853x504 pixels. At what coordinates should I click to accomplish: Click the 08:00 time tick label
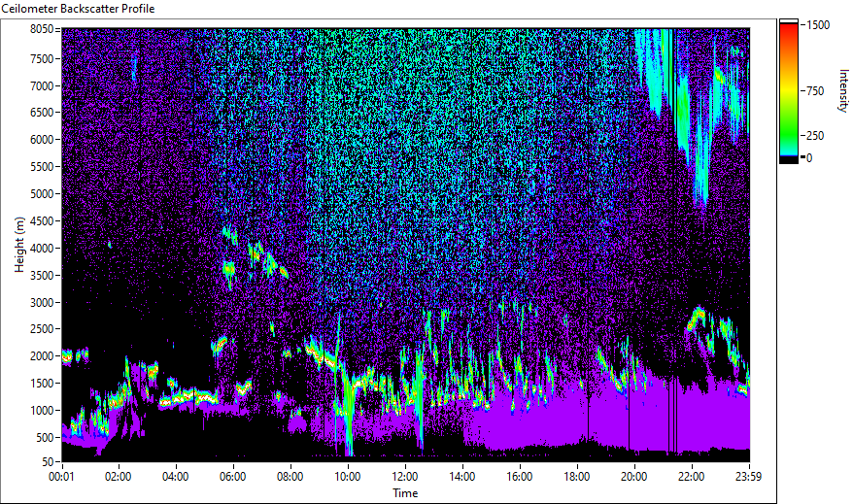(290, 477)
